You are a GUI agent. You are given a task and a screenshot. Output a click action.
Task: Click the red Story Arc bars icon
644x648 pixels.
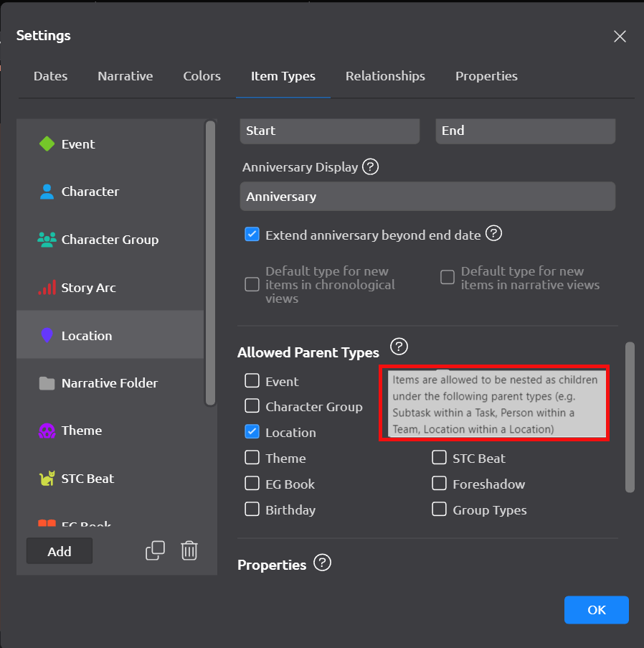(47, 288)
